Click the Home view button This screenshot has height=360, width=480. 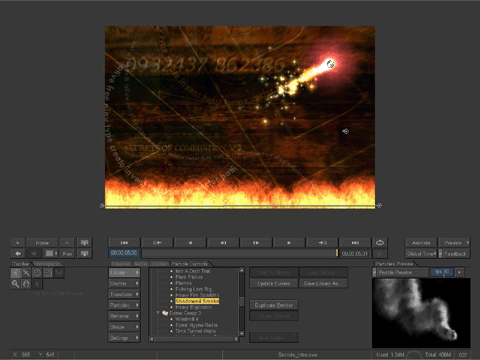42,243
